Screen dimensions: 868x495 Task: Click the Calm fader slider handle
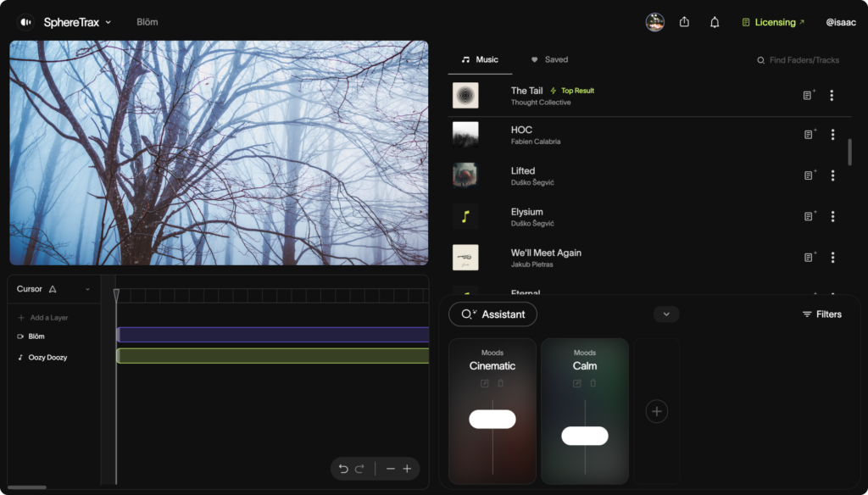coord(585,436)
